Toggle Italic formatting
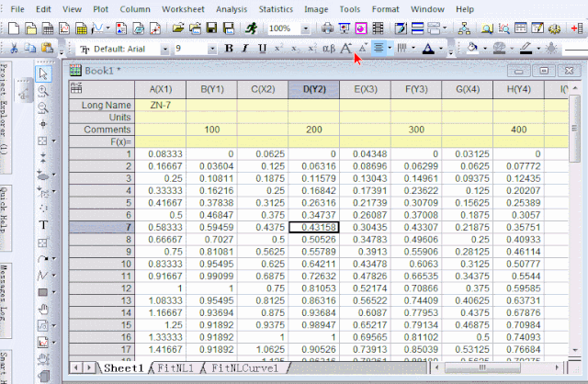Viewport: 588px width, 384px height. [x=246, y=48]
